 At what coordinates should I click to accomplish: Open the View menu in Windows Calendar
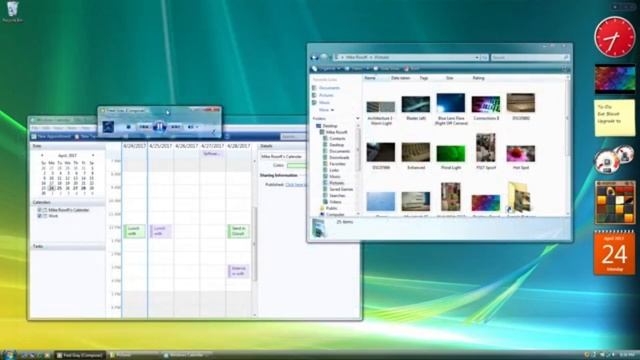[59, 128]
